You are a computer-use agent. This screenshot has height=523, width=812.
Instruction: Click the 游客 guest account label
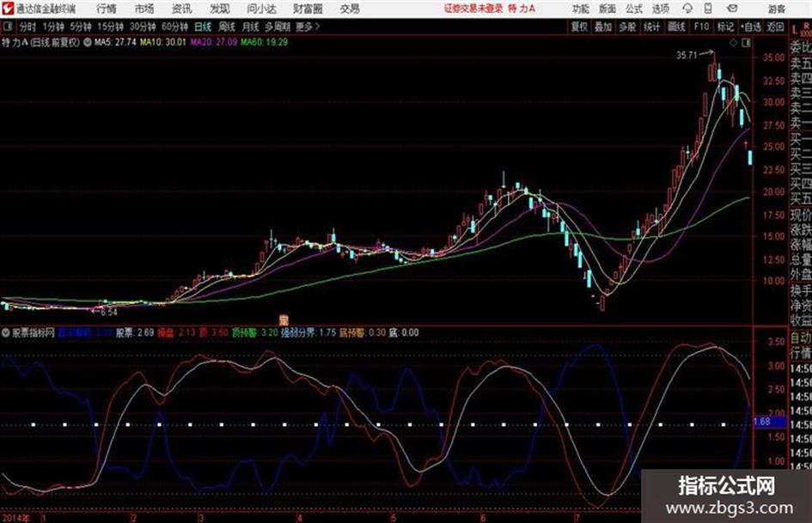click(x=777, y=9)
